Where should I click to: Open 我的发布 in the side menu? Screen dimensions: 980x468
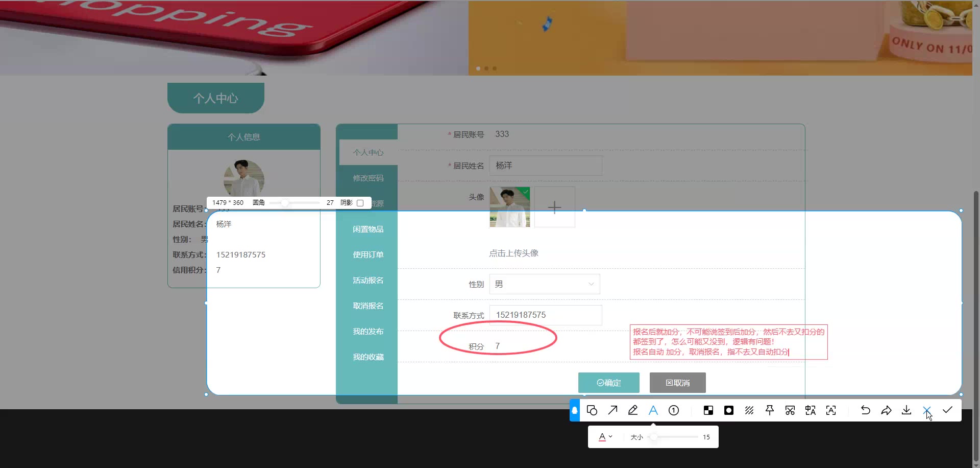click(368, 331)
